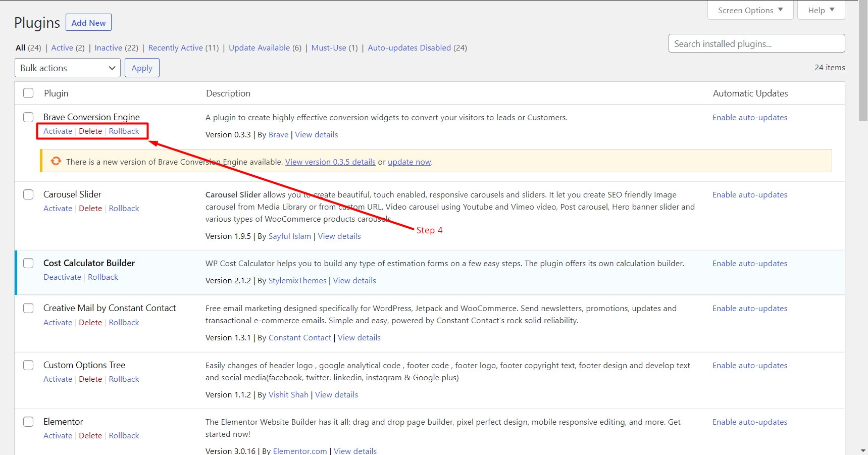This screenshot has width=868, height=455.
Task: Activate Custom Options Tree plugin
Action: click(58, 379)
